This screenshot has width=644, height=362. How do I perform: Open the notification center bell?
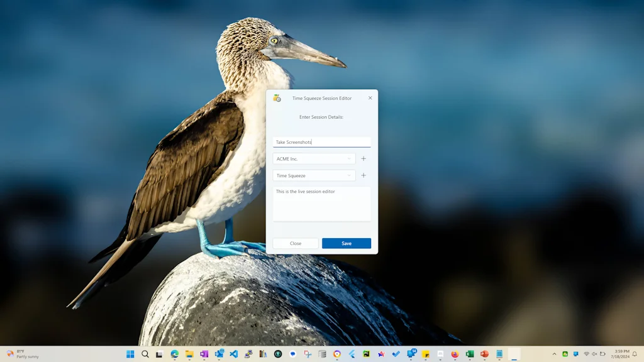(635, 354)
